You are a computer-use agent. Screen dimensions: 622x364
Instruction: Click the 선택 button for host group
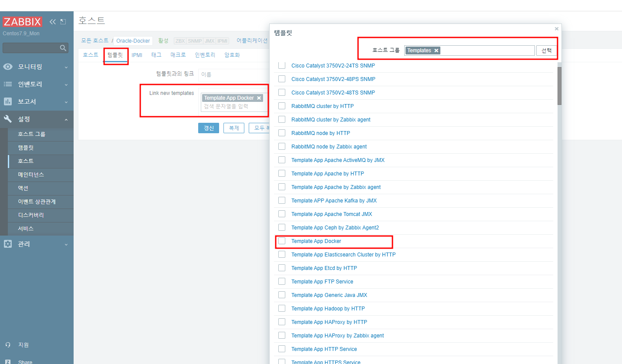coord(547,51)
